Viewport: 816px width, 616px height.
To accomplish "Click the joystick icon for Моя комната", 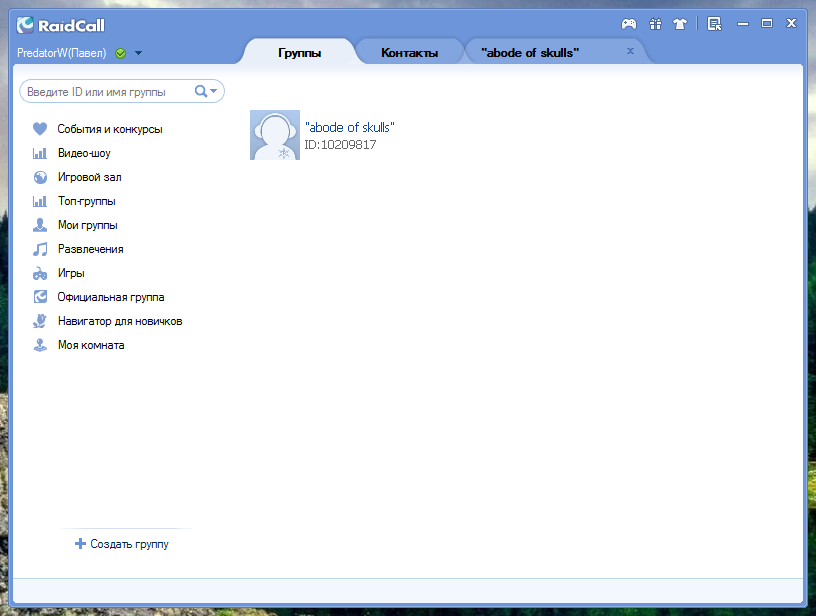I will (40, 345).
